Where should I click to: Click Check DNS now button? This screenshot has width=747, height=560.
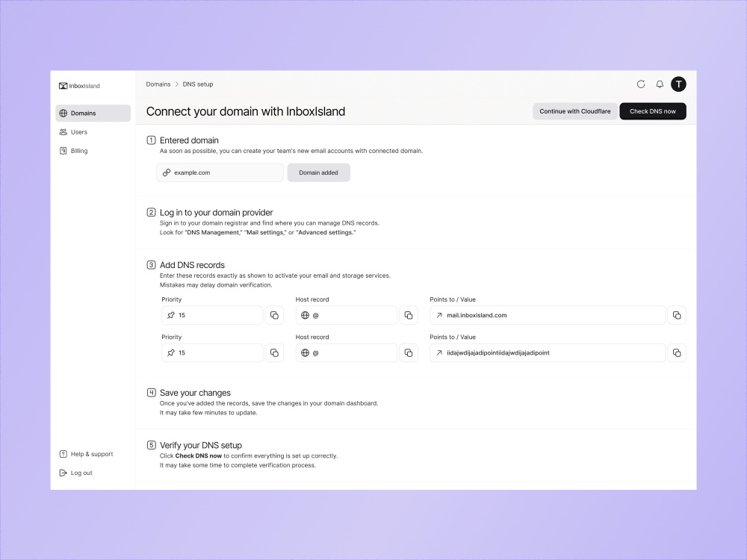pyautogui.click(x=653, y=111)
